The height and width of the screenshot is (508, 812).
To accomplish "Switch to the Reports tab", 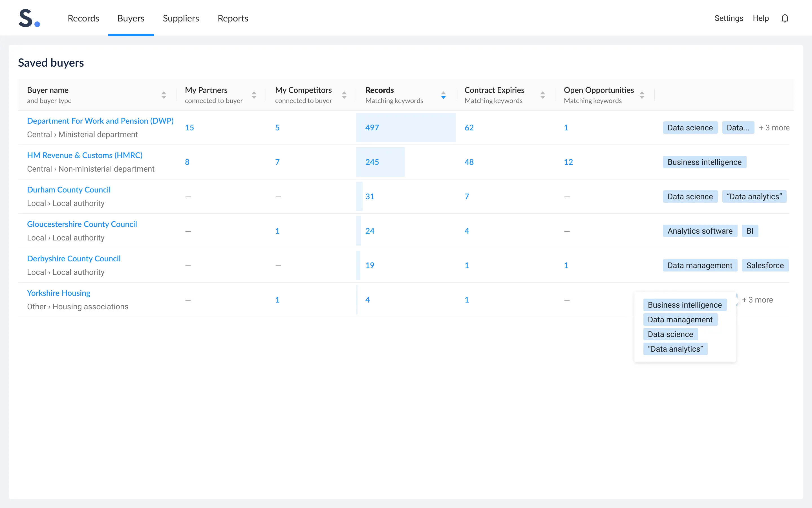I will (233, 18).
